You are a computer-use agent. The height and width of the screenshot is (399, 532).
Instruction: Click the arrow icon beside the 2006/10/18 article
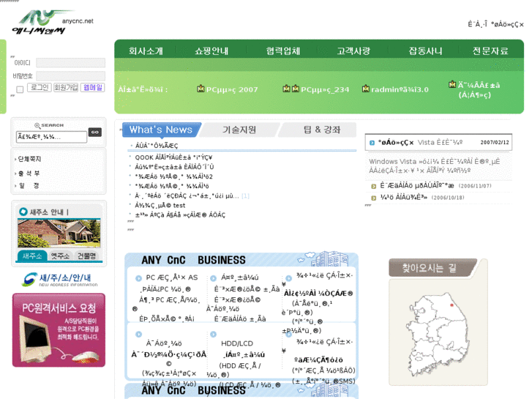373,198
